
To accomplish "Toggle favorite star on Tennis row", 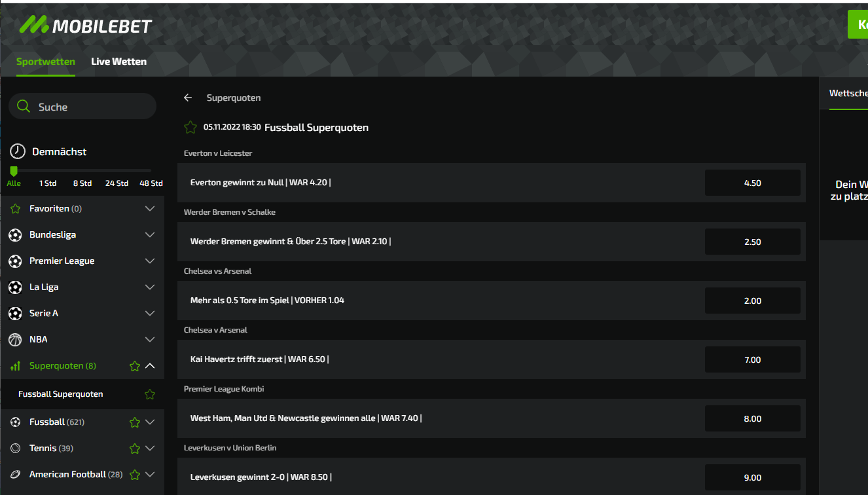I will pyautogui.click(x=135, y=449).
